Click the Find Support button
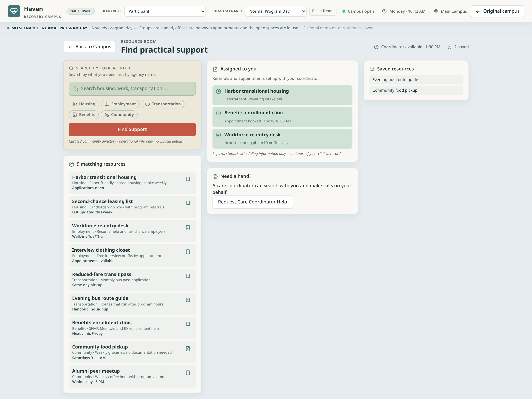This screenshot has height=399, width=532. coord(132,129)
